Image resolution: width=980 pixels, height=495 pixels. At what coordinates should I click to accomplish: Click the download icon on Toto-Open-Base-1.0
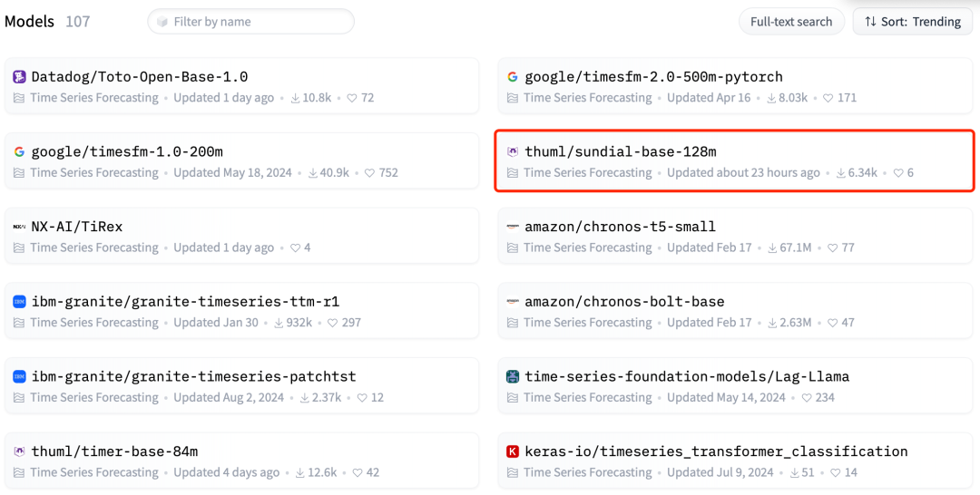pos(295,98)
